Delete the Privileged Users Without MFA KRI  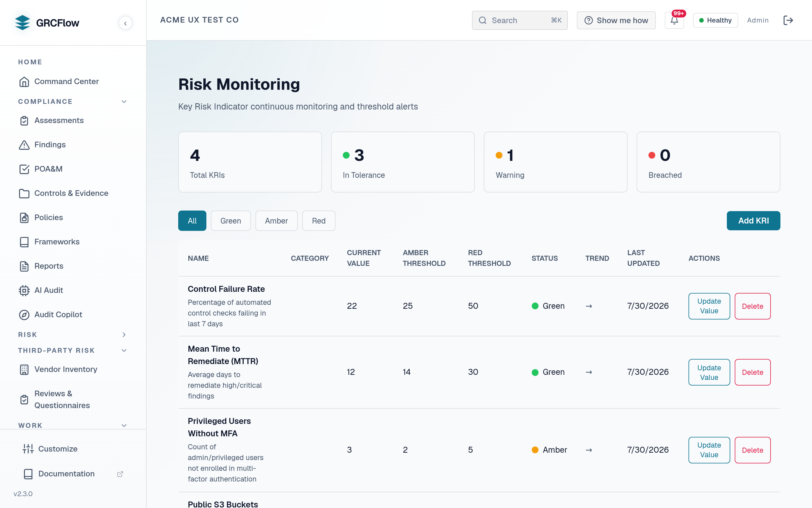753,450
